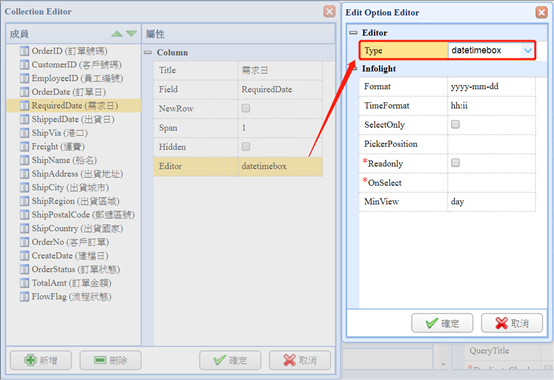Click the ShipPostalCode column icon
The image size is (554, 380).
[x=24, y=215]
